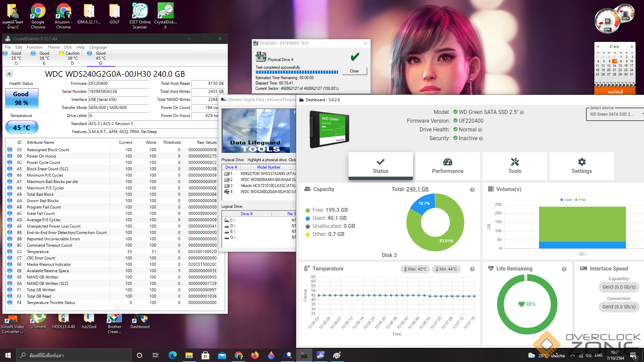
Task: Open the Tools wrench icon tab
Action: (515, 163)
